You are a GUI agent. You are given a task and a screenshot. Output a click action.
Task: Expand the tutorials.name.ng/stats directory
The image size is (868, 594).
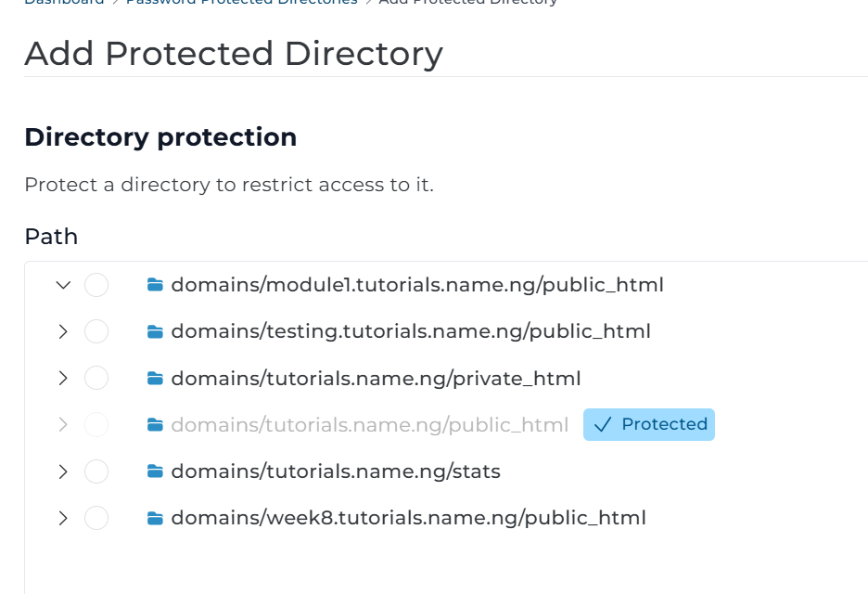pos(63,471)
